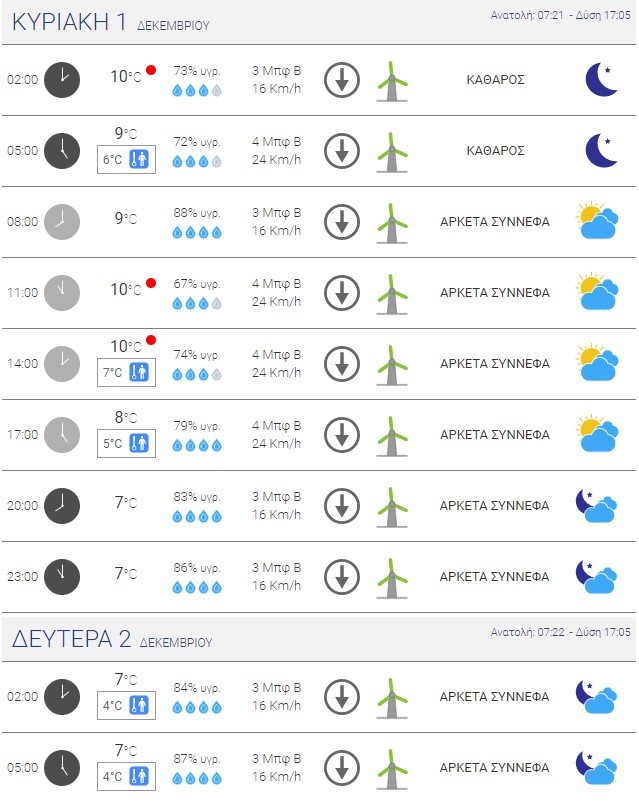The height and width of the screenshot is (802, 639).
Task: Click the cloudy night icon at Sunday 20:00
Action: coord(596,506)
